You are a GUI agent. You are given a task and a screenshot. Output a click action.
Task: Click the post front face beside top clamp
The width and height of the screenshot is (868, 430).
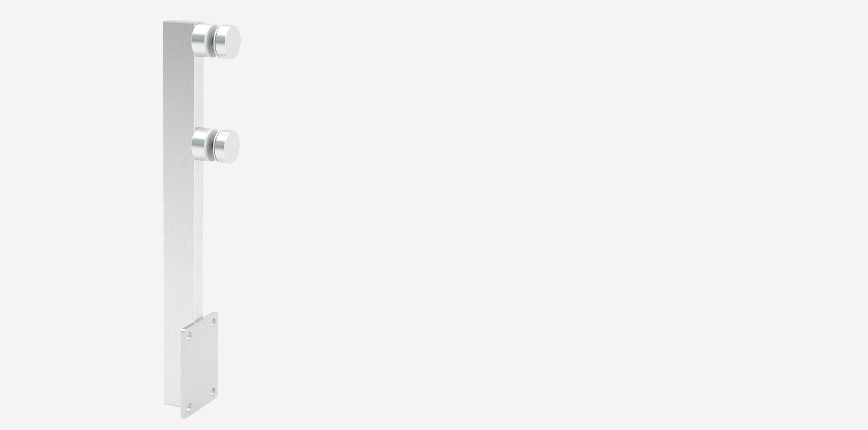[178, 42]
